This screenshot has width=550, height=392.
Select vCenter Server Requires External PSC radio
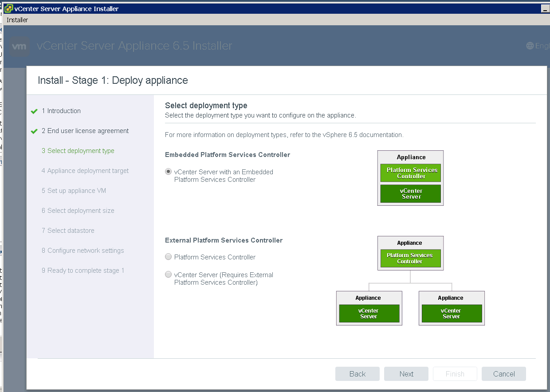pyautogui.click(x=168, y=274)
